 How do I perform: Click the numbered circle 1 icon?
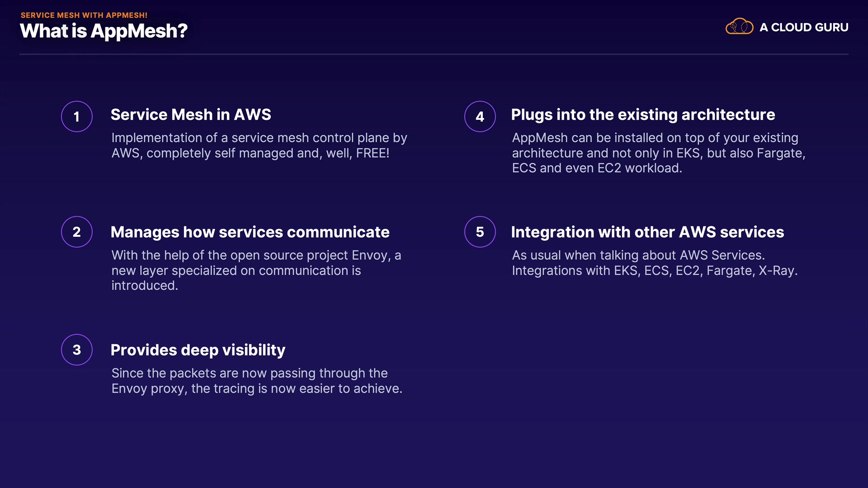tap(77, 117)
